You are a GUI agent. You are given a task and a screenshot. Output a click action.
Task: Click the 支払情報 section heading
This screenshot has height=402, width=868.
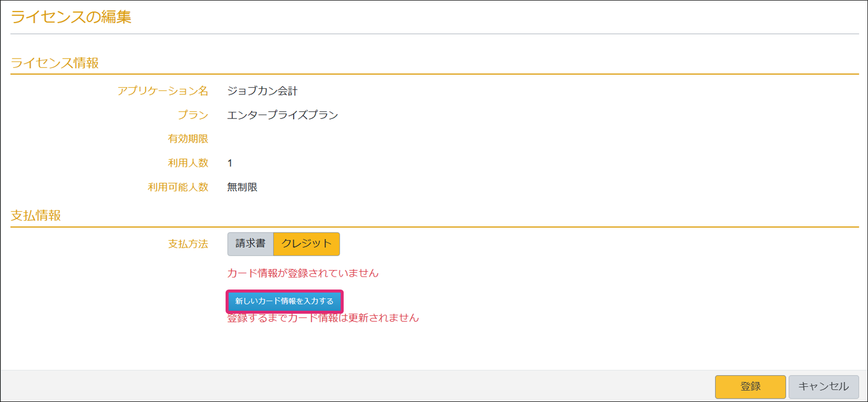36,216
